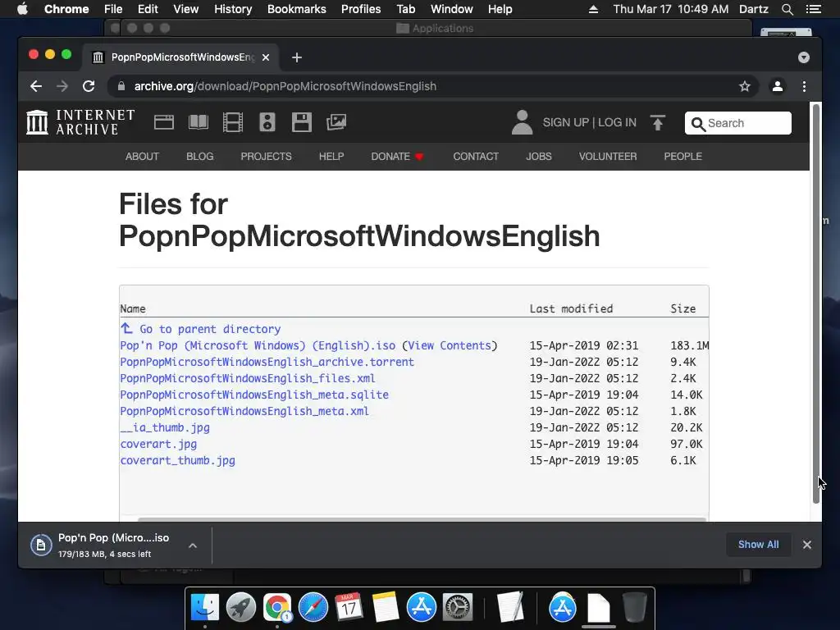Image resolution: width=840 pixels, height=630 pixels.
Task: Open the Video film icon
Action: click(x=232, y=122)
